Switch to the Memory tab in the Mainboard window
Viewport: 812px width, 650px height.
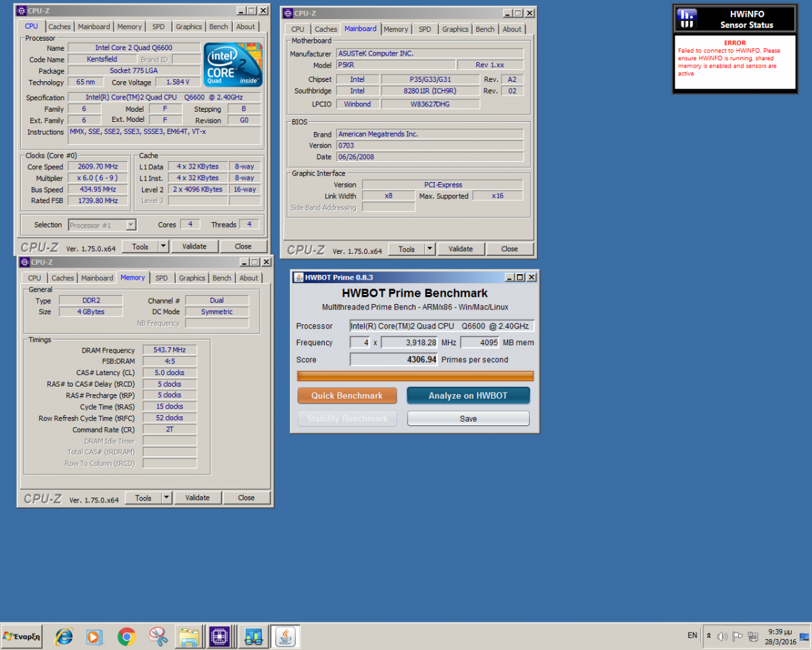(396, 29)
